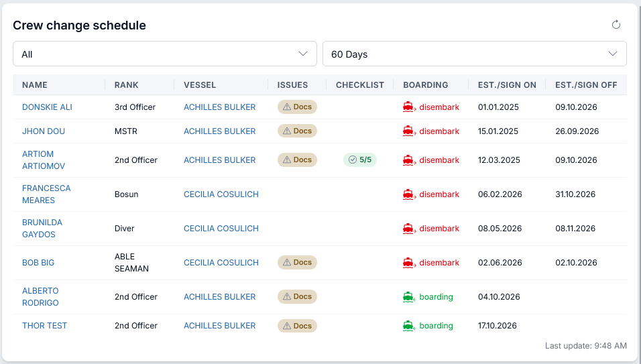This screenshot has width=641, height=364.
Task: Click disembark ship icon in JHON DOU row
Action: tap(409, 131)
